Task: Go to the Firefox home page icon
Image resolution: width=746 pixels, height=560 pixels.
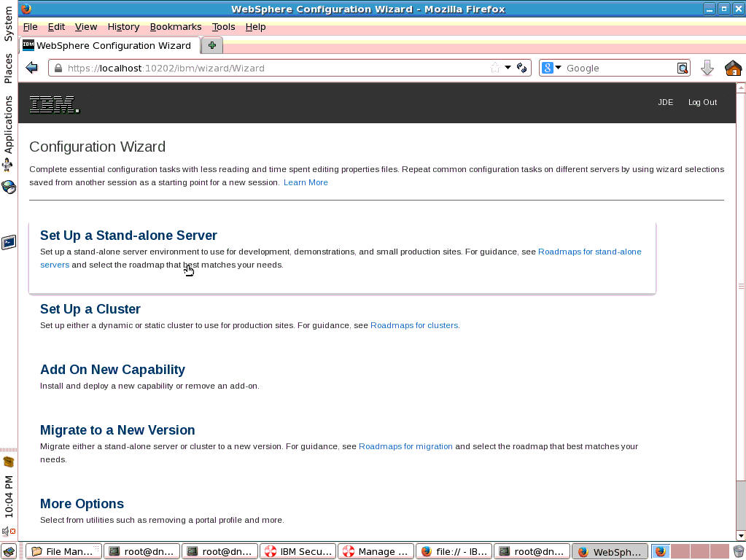Action: [x=733, y=68]
